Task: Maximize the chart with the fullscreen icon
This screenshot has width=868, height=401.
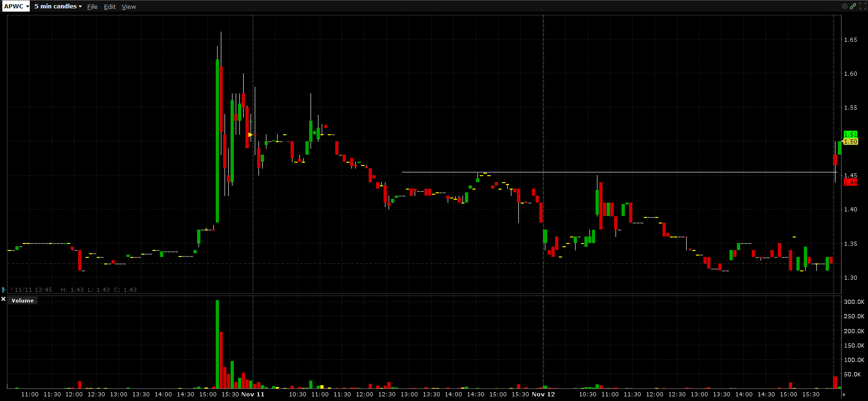Action: (x=862, y=6)
